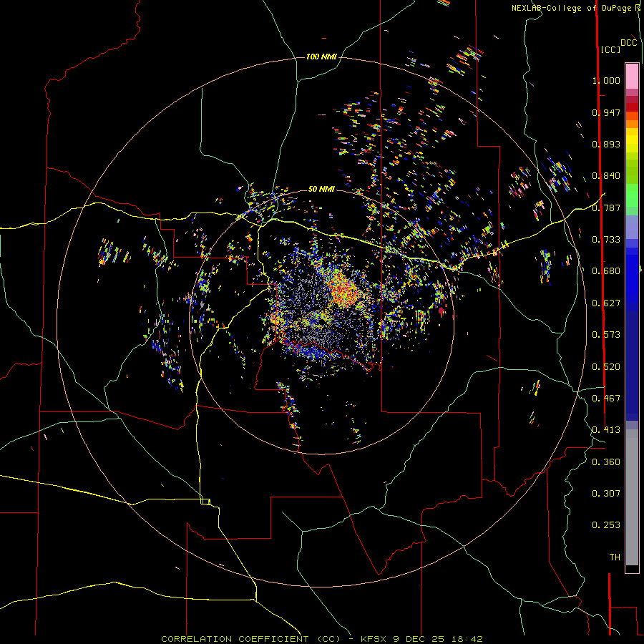Pick the lavender band of the color bar
The image size is (644, 644).
pos(632,227)
